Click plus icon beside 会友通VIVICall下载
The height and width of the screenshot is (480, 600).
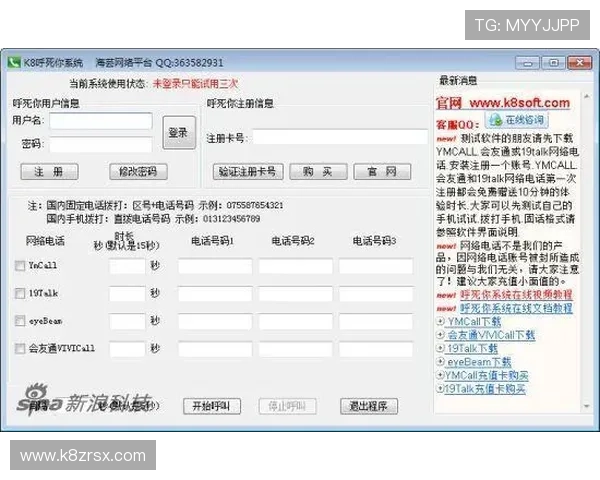440,335
